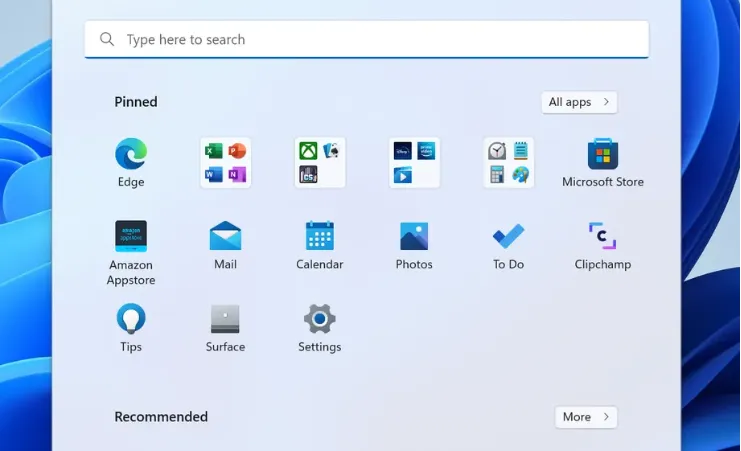Open Amazon Appstore

pos(131,252)
